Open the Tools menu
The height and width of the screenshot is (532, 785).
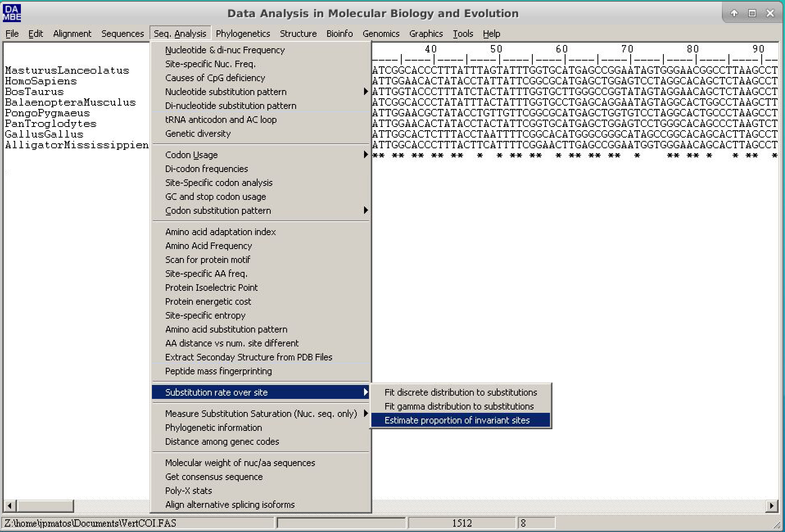pos(463,34)
